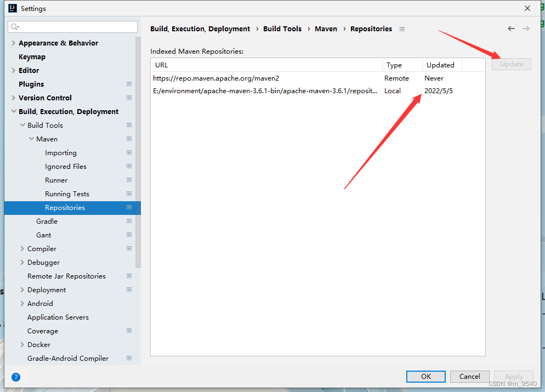Click the help question mark icon
The height and width of the screenshot is (392, 545).
point(16,377)
